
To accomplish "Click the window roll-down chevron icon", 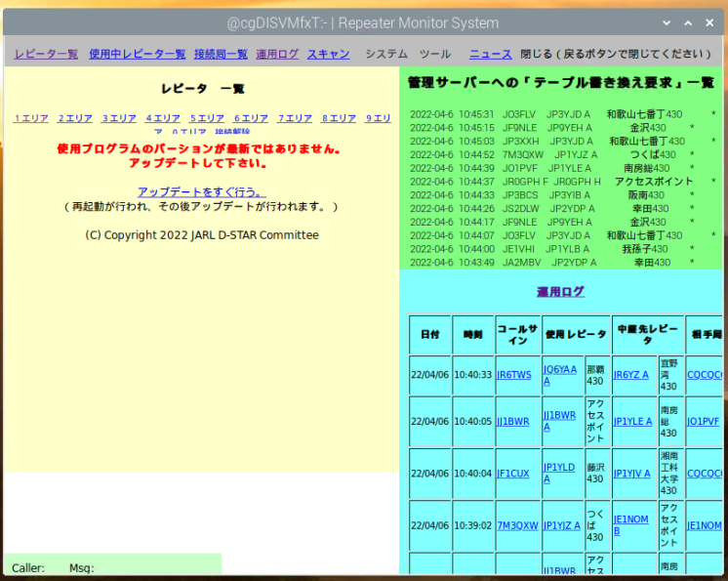I will (667, 22).
